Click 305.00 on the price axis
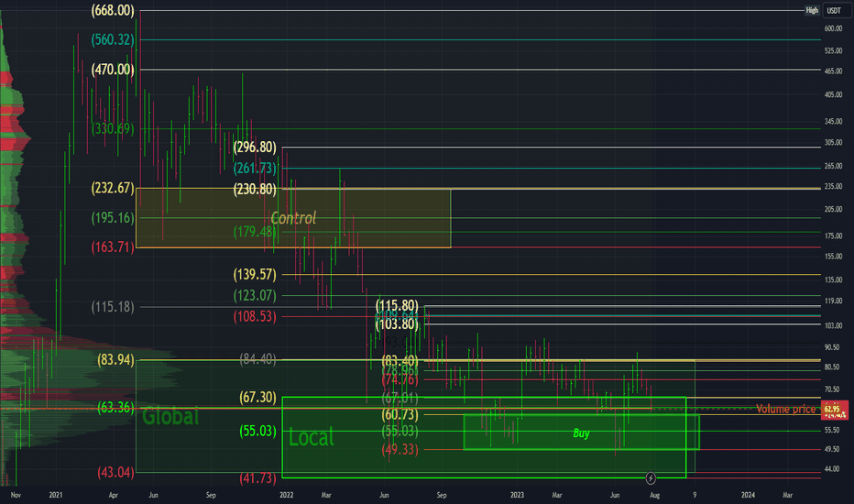Image resolution: width=854 pixels, height=504 pixels. (x=833, y=143)
